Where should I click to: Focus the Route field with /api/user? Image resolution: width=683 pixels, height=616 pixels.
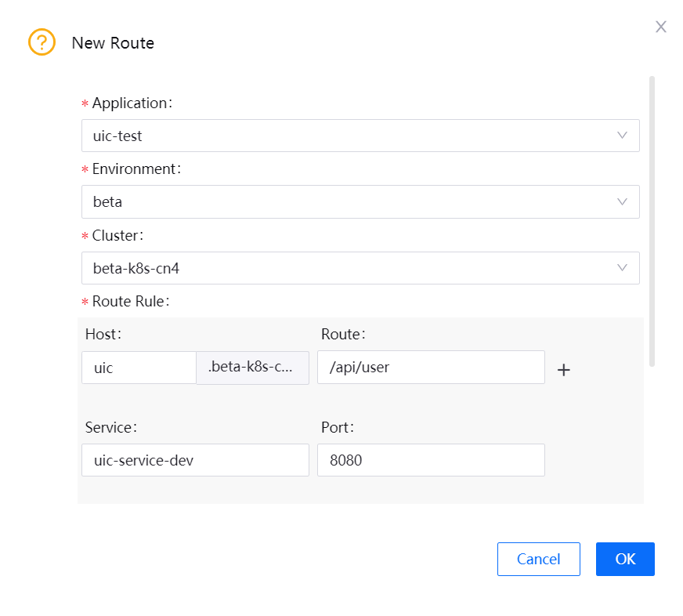pos(430,368)
